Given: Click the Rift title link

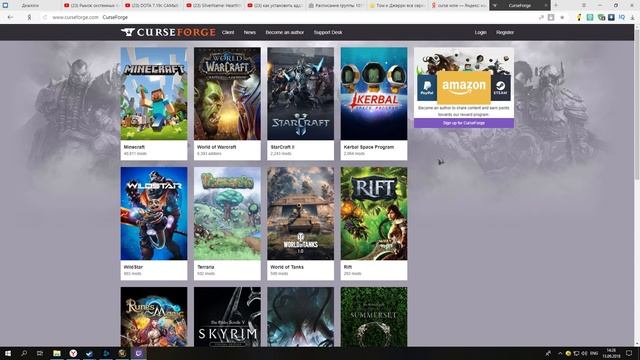Looking at the screenshot, I should coord(347,267).
